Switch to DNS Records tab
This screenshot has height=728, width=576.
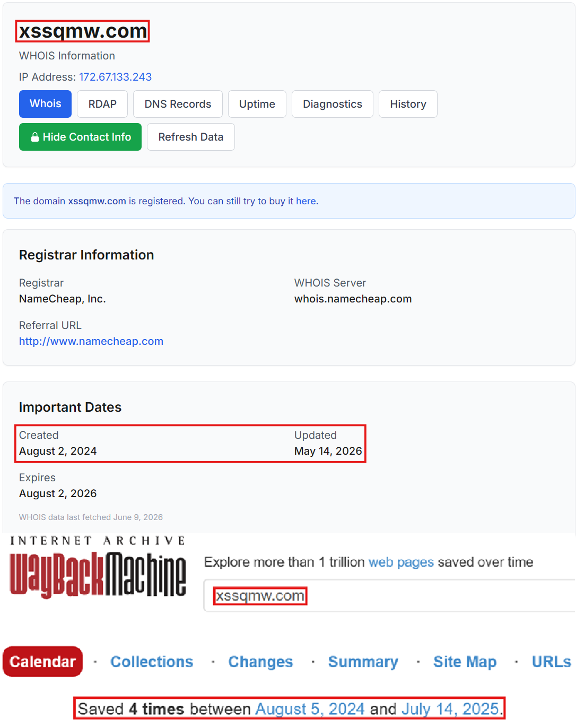(178, 104)
